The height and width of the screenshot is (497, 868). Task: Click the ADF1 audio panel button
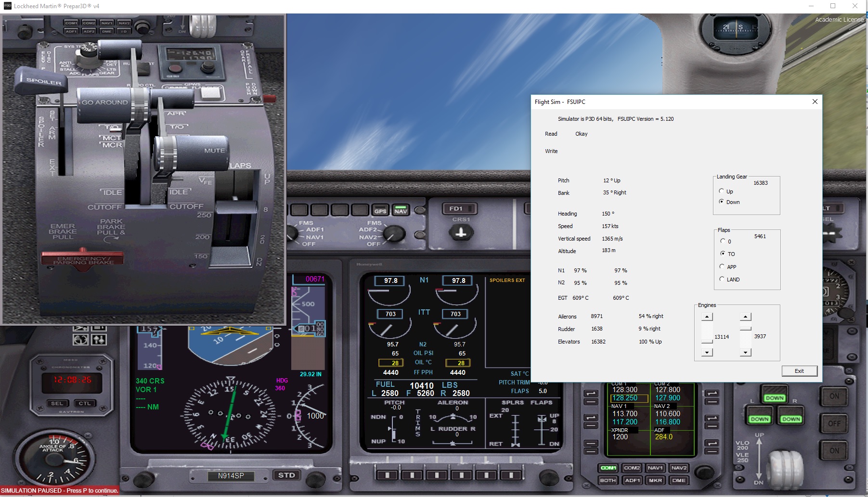632,480
